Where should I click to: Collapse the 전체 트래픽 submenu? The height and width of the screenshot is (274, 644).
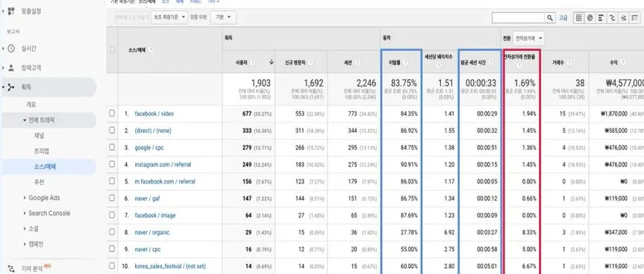[x=24, y=120]
